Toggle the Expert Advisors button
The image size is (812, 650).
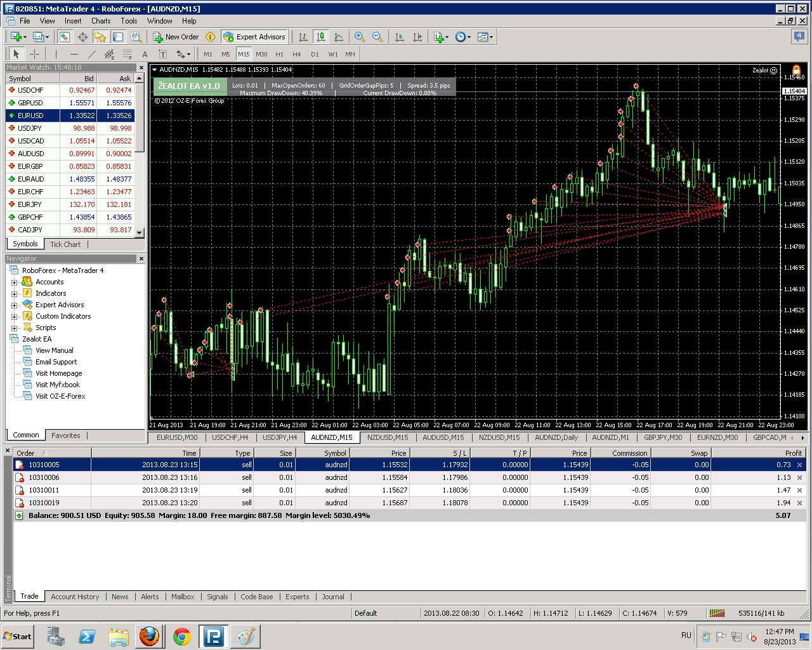(254, 37)
